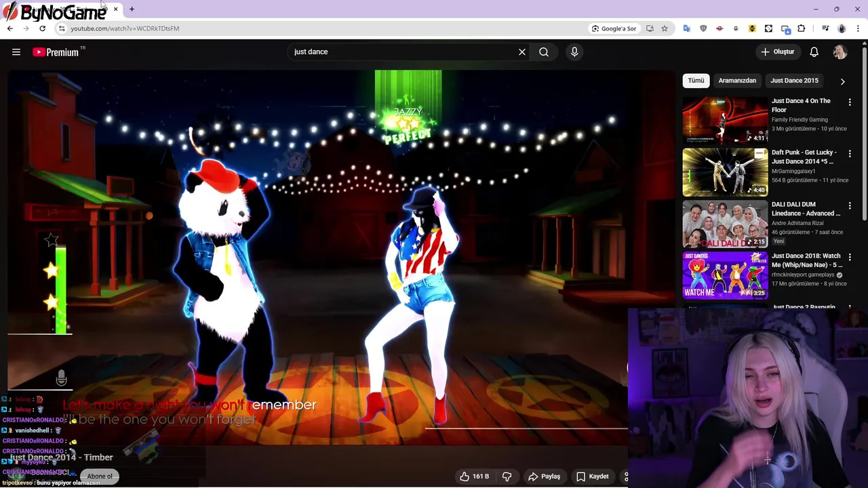The height and width of the screenshot is (488, 868).
Task: Open YouTube notifications bell
Action: point(814,52)
